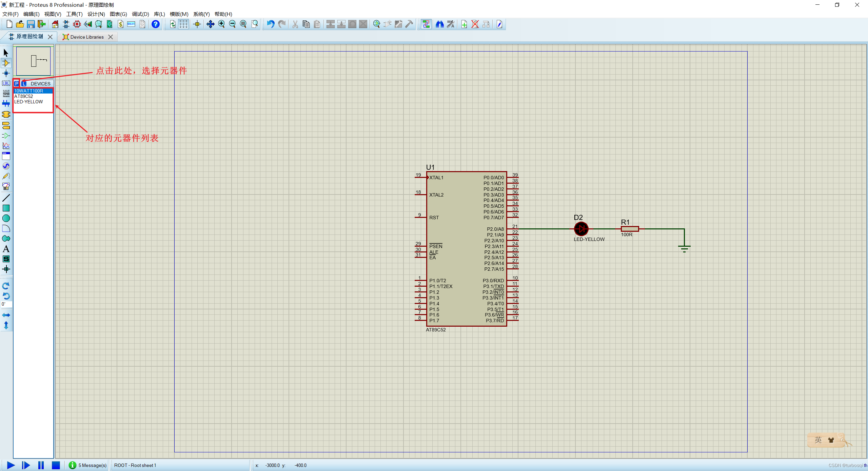The image size is (868, 471).
Task: Click Undo arrow icon
Action: [x=270, y=24]
